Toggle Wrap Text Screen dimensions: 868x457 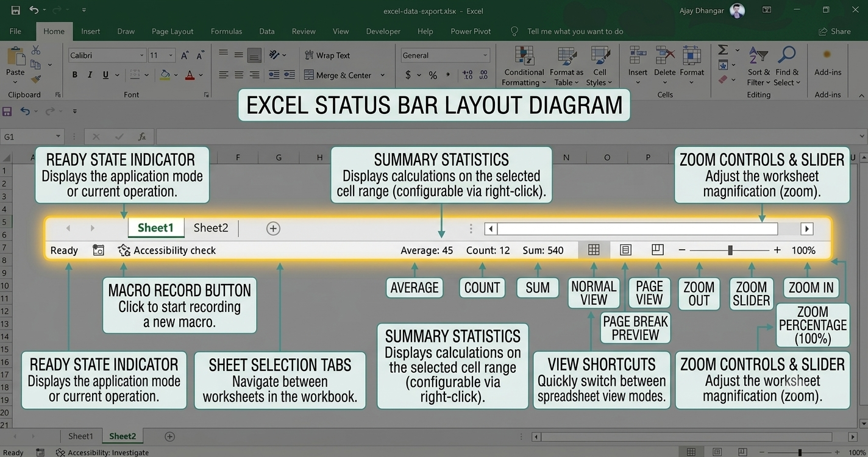click(327, 55)
